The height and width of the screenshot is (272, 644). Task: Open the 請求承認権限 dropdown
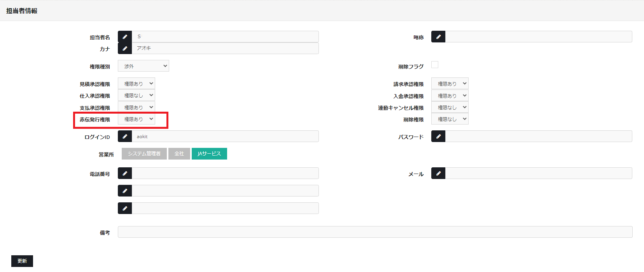pos(450,84)
